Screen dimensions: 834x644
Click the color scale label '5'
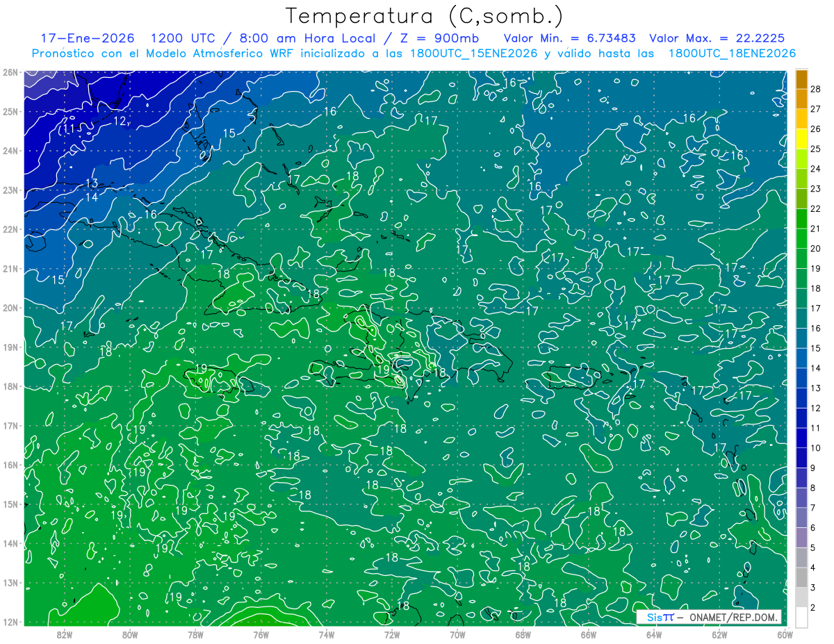(x=813, y=547)
